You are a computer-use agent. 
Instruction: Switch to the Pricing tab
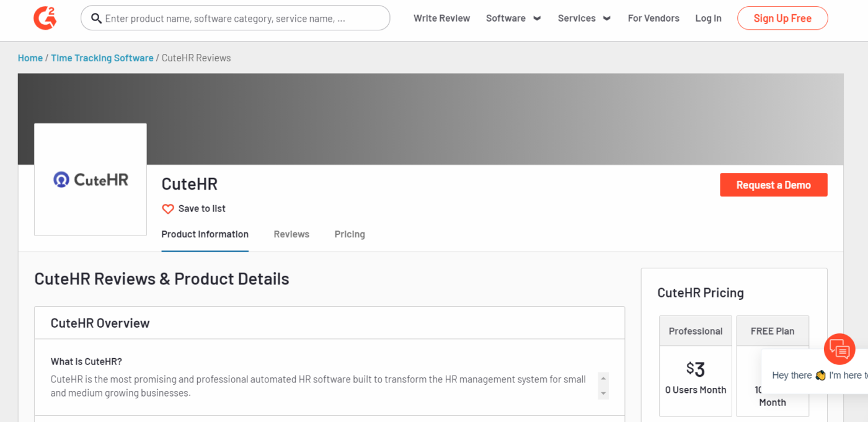[350, 234]
